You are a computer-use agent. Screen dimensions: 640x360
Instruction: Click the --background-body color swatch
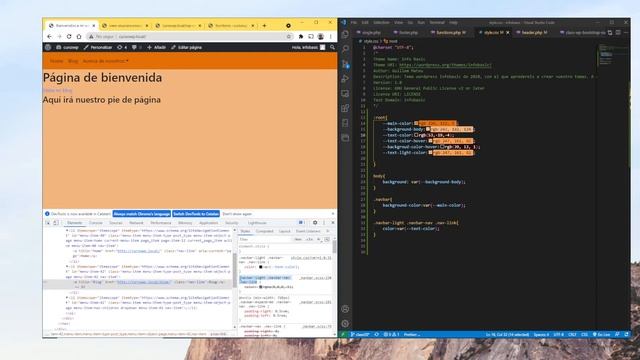tap(428, 129)
